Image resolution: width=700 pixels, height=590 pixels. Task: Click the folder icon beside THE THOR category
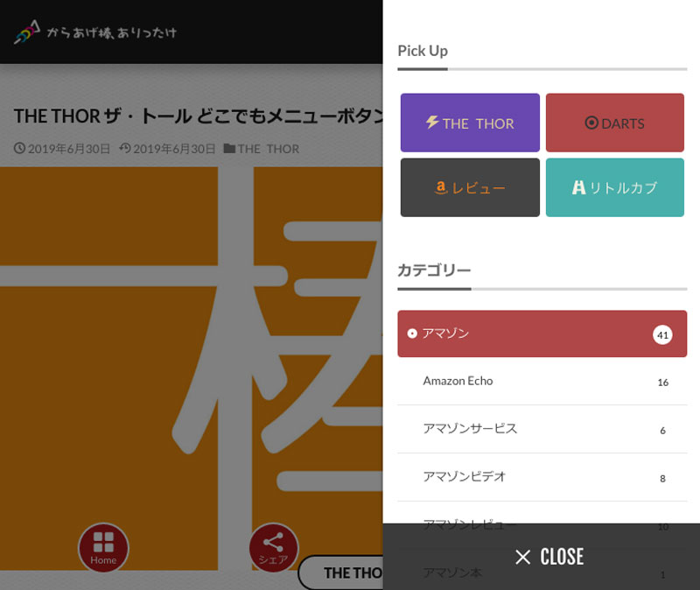pyautogui.click(x=229, y=148)
